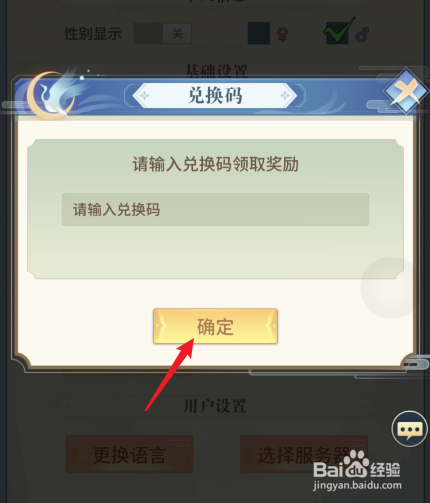Toggle the 性别显示 switch

pyautogui.click(x=163, y=33)
